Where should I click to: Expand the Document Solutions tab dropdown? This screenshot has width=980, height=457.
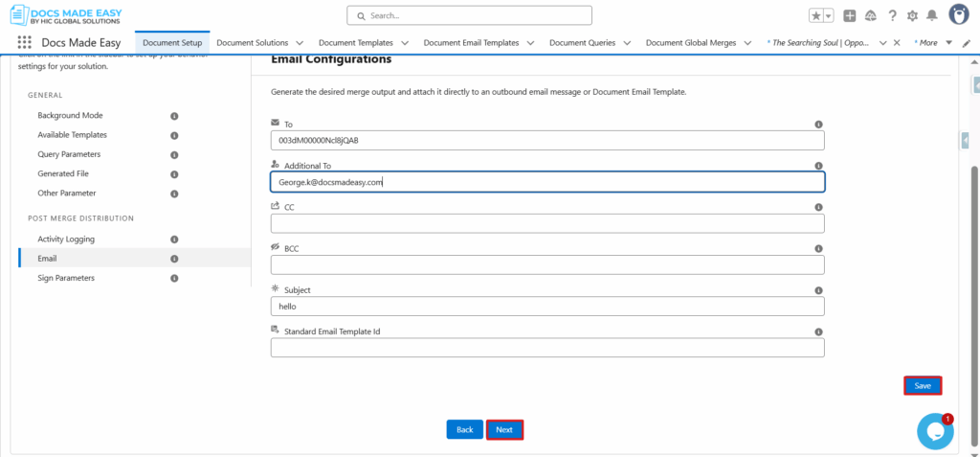pyautogui.click(x=300, y=43)
